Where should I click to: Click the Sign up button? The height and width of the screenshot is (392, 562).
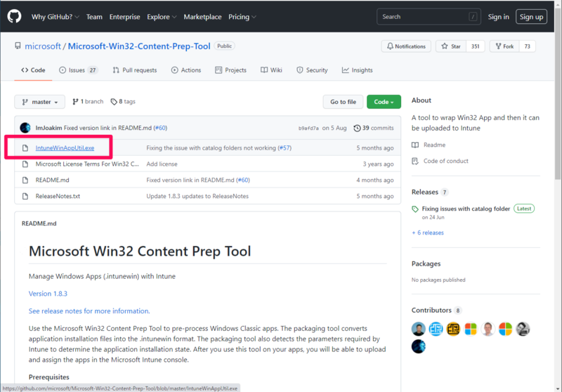(x=531, y=17)
